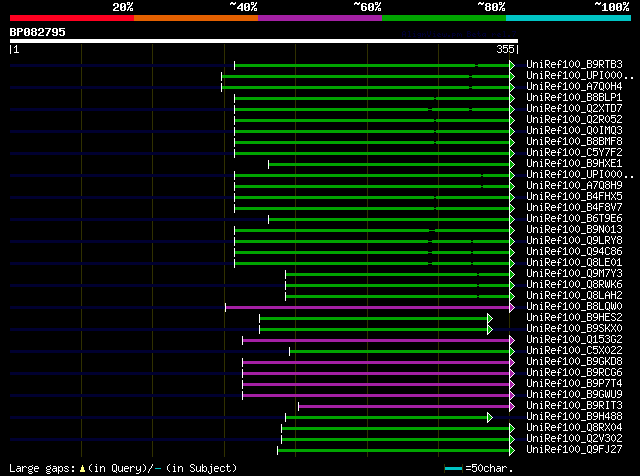Select the UniRef100_B9RCG6 label
640x476 pixels.
point(574,373)
